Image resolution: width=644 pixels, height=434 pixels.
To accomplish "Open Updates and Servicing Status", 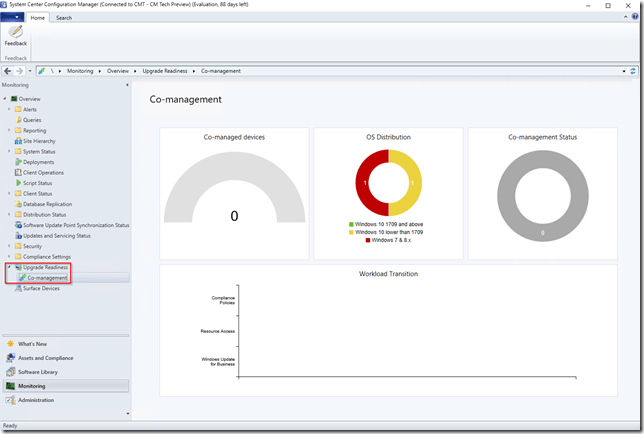I will (x=56, y=236).
